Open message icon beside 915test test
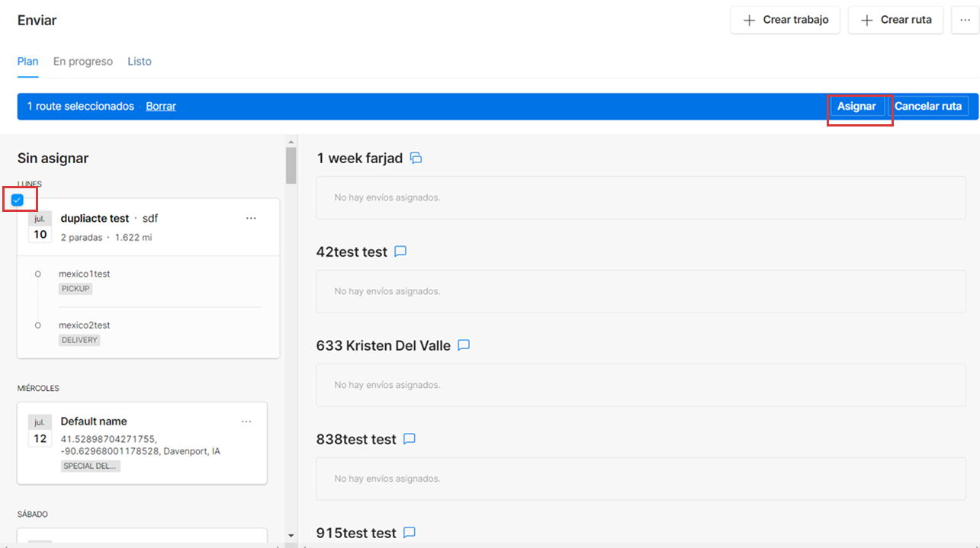This screenshot has width=980, height=548. pyautogui.click(x=410, y=533)
